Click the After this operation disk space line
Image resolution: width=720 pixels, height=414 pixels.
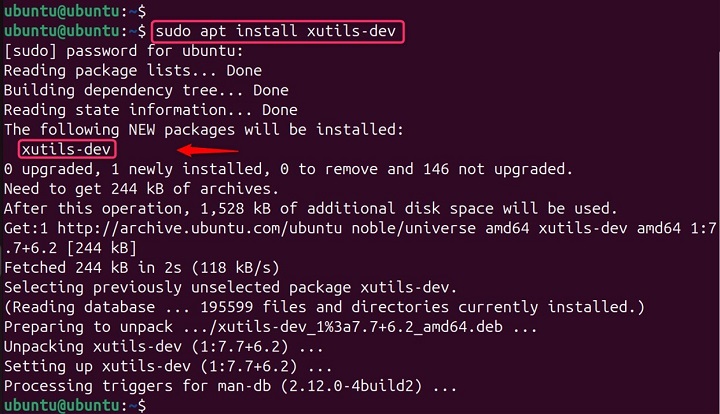[310, 208]
